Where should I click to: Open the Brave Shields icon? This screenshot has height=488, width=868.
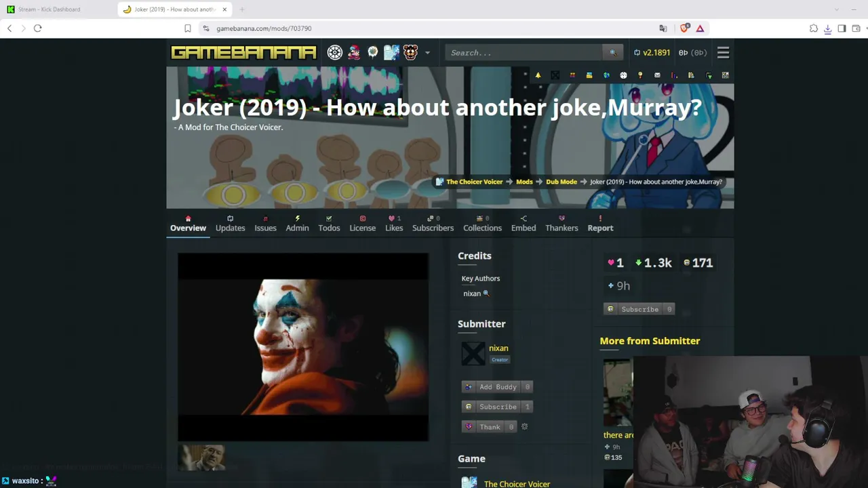(x=684, y=28)
